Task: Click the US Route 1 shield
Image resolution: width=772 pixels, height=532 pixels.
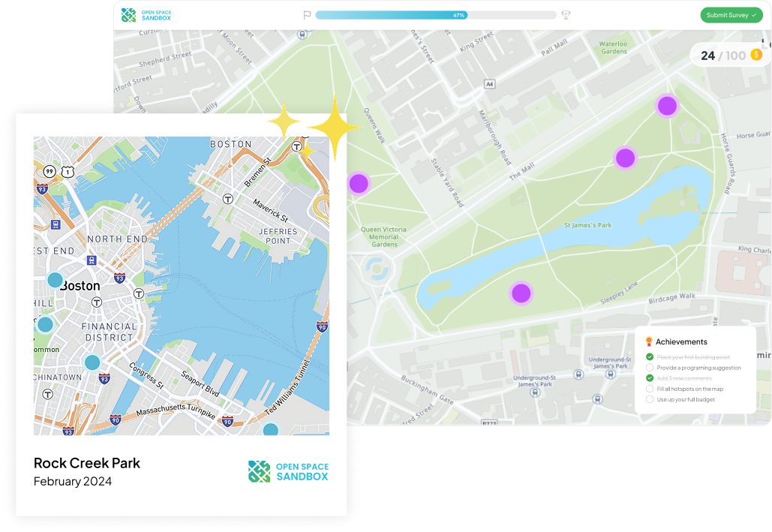Action: [x=68, y=172]
